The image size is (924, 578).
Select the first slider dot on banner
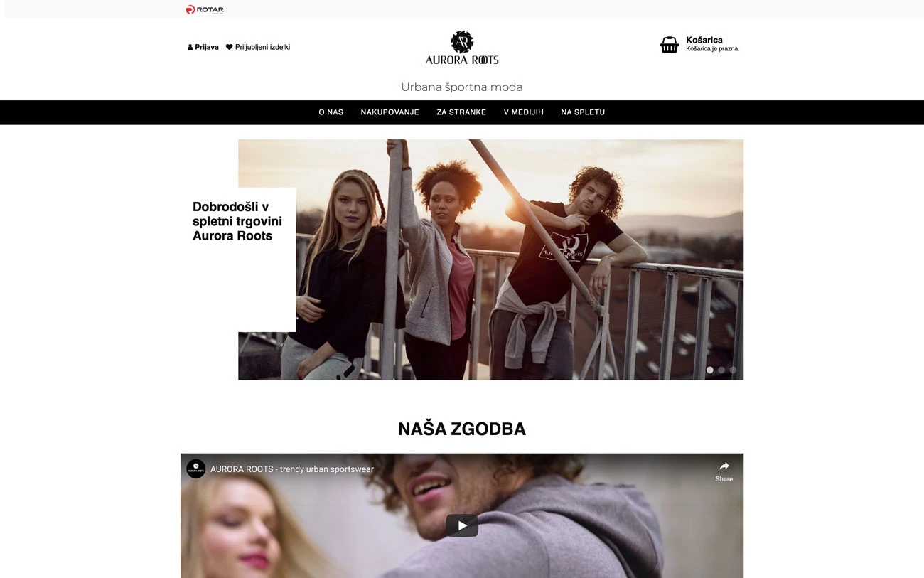pyautogui.click(x=709, y=370)
